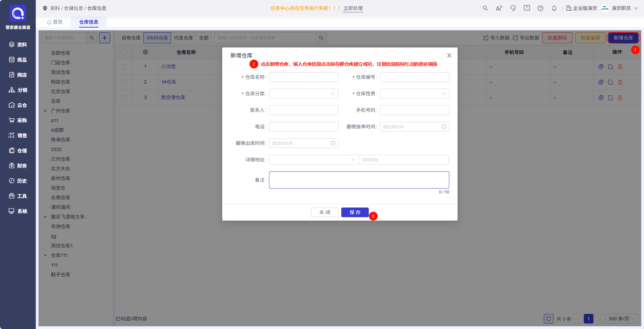The image size is (644, 329).
Task: Open the 财务 sidebar module
Action: [x=18, y=166]
